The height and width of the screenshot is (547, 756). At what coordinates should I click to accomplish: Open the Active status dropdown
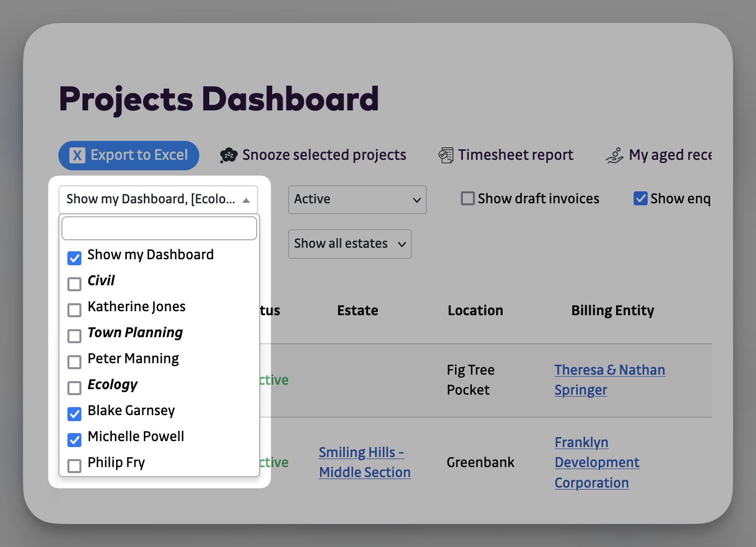tap(357, 199)
